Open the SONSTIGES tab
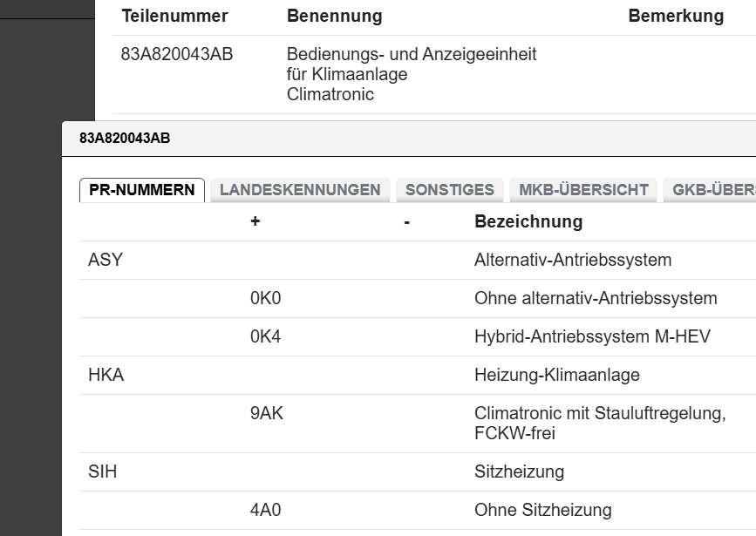This screenshot has height=536, width=756. pos(449,190)
